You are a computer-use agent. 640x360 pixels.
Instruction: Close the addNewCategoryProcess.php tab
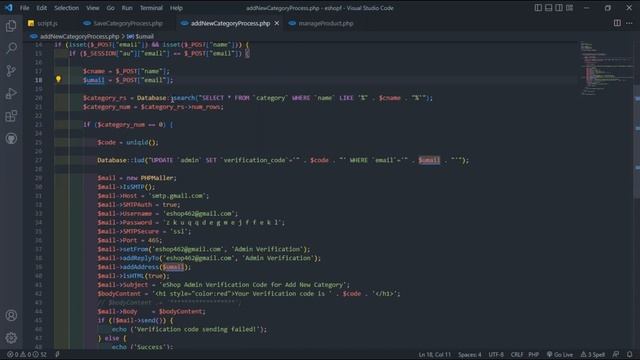point(277,23)
